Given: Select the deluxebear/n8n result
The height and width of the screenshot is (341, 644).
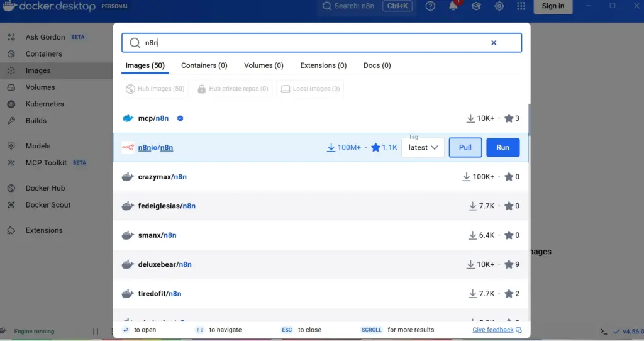Looking at the screenshot, I should tap(321, 264).
